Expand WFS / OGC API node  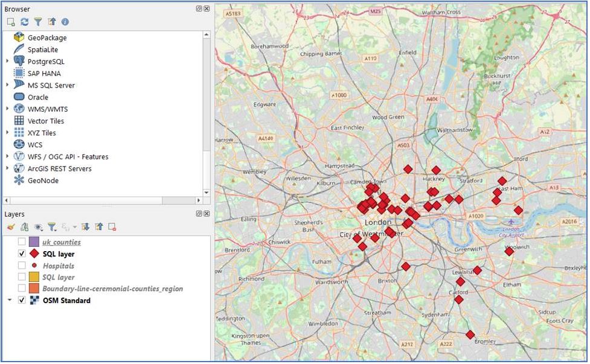point(7,156)
